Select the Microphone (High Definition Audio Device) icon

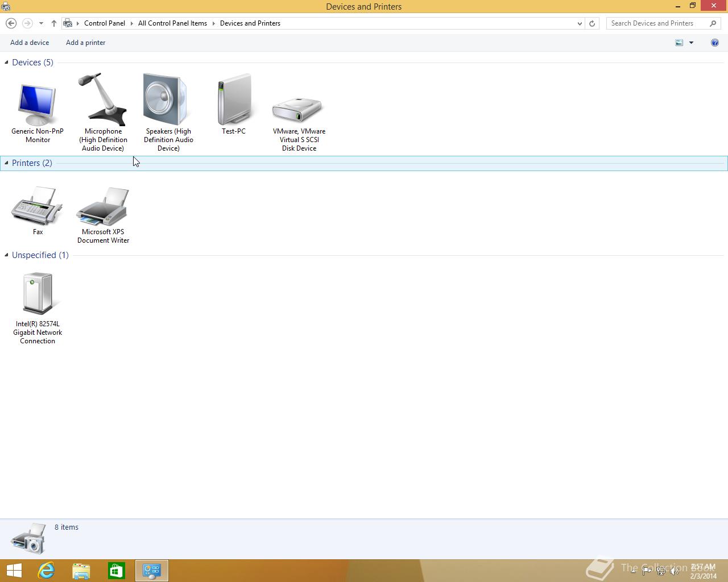tap(103, 99)
